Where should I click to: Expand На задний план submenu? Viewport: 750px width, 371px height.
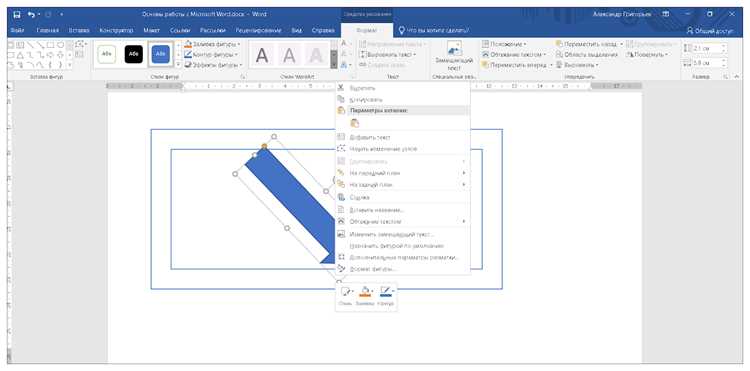(402, 185)
